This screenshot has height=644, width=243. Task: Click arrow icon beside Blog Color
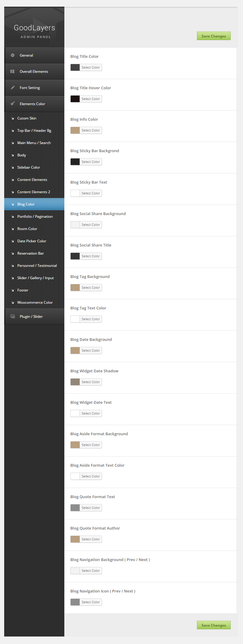click(13, 204)
